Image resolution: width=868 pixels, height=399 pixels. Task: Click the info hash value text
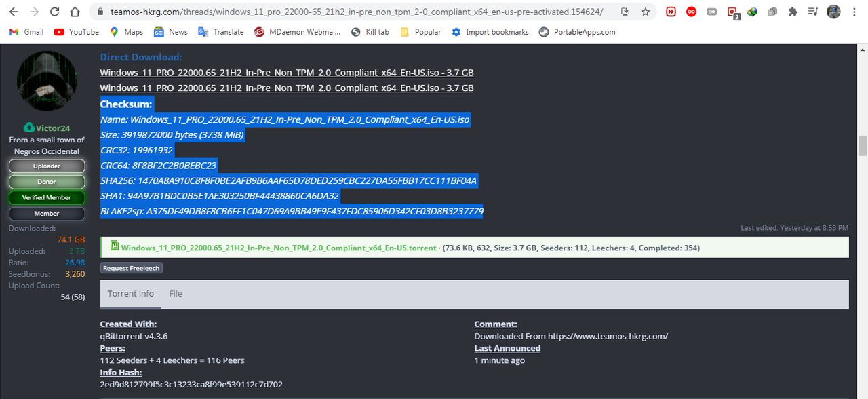tap(191, 385)
